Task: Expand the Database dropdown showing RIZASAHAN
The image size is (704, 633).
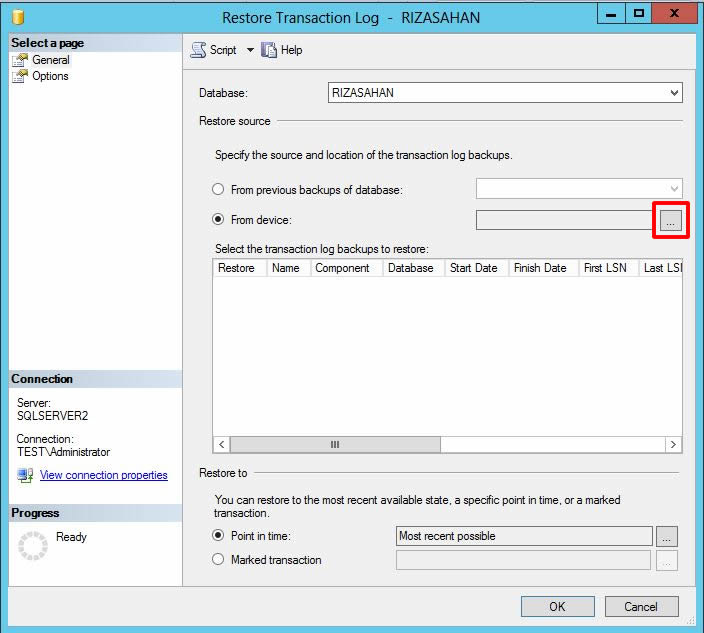Action: pos(674,93)
